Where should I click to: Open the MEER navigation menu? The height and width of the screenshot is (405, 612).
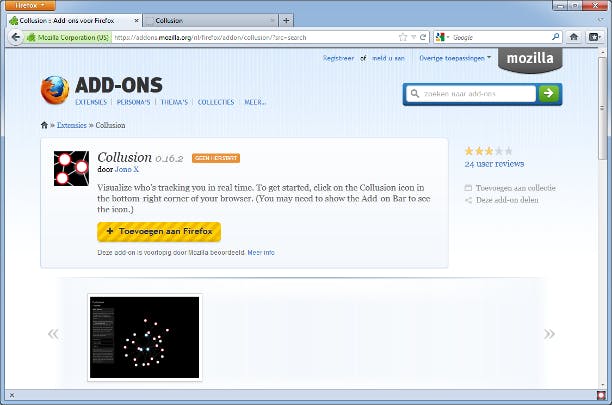click(255, 102)
